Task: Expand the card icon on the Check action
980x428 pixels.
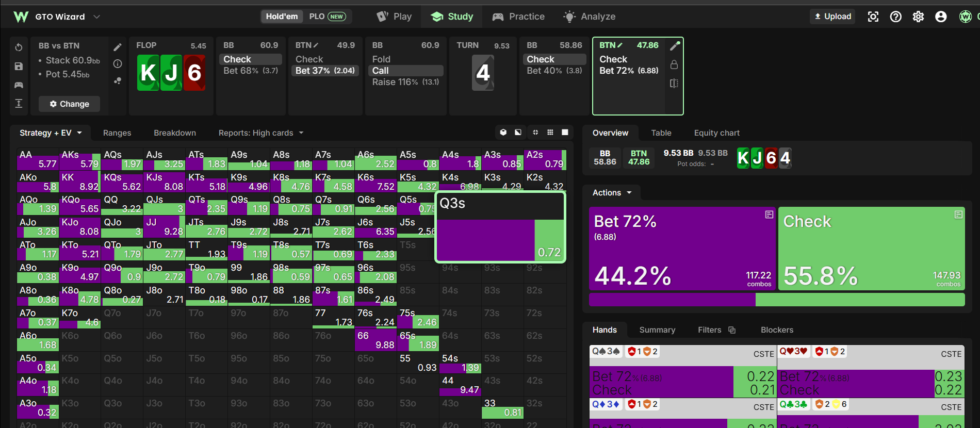Action: pos(958,215)
